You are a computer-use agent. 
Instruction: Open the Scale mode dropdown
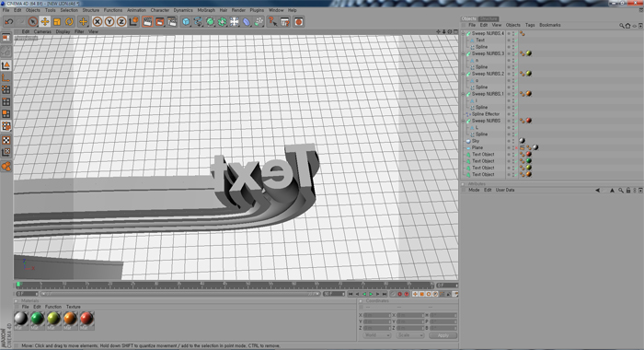(x=410, y=335)
